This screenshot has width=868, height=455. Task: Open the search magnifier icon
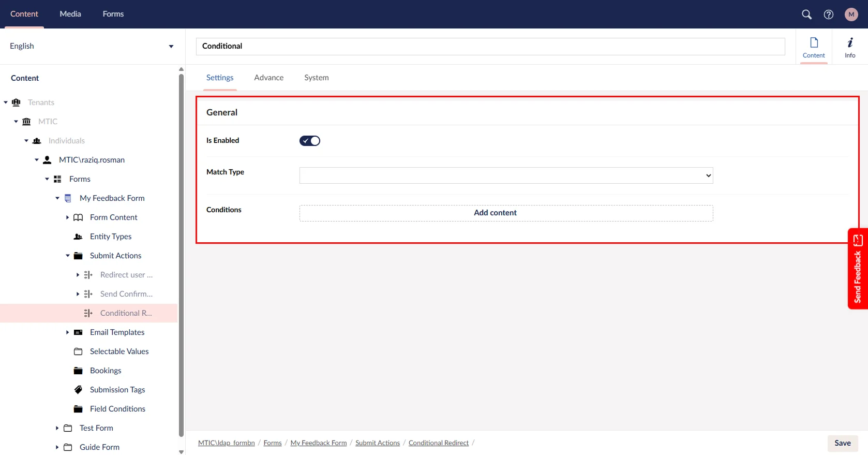pyautogui.click(x=806, y=14)
